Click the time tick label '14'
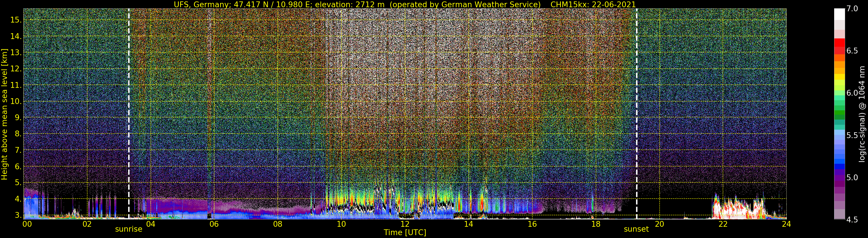Viewport: 868px width, 238px height. 468,224
